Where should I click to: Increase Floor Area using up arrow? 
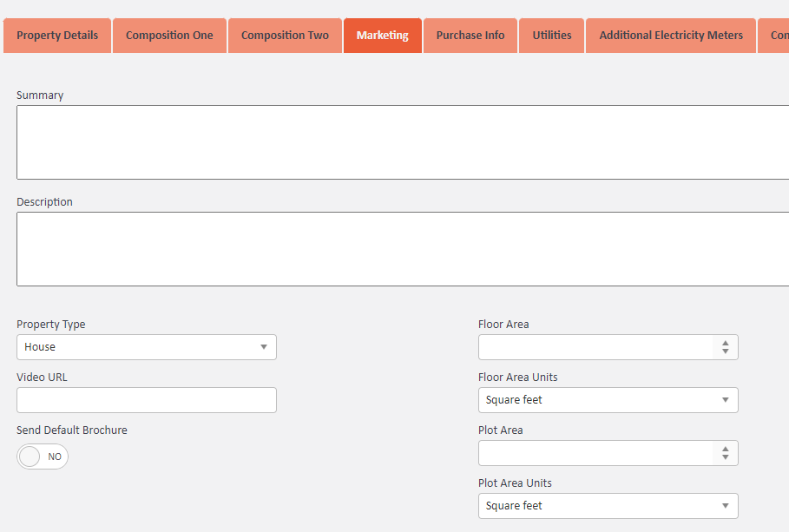[726, 343]
